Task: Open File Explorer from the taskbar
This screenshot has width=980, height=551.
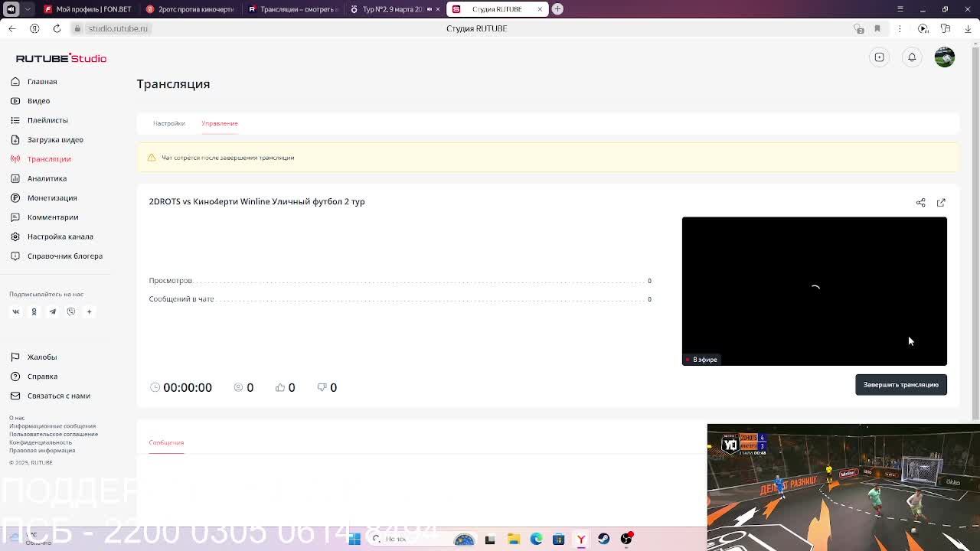Action: (514, 539)
